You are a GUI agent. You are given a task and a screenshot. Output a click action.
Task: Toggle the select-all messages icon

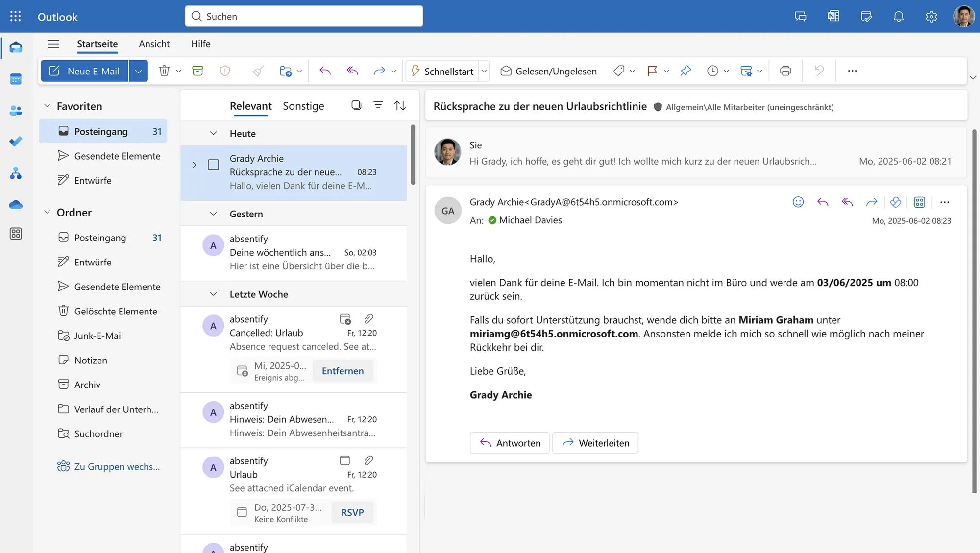(x=356, y=105)
